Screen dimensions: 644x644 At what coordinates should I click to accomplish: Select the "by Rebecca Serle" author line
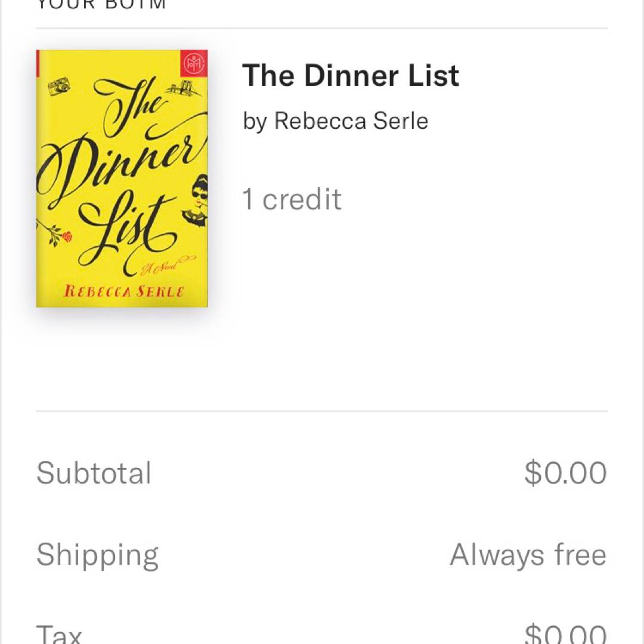(335, 121)
